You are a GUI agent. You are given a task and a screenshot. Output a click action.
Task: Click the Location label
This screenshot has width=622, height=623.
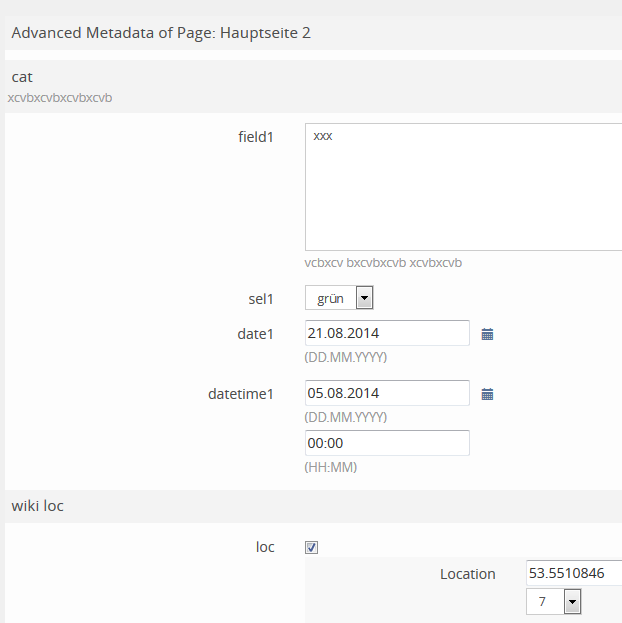coord(467,574)
